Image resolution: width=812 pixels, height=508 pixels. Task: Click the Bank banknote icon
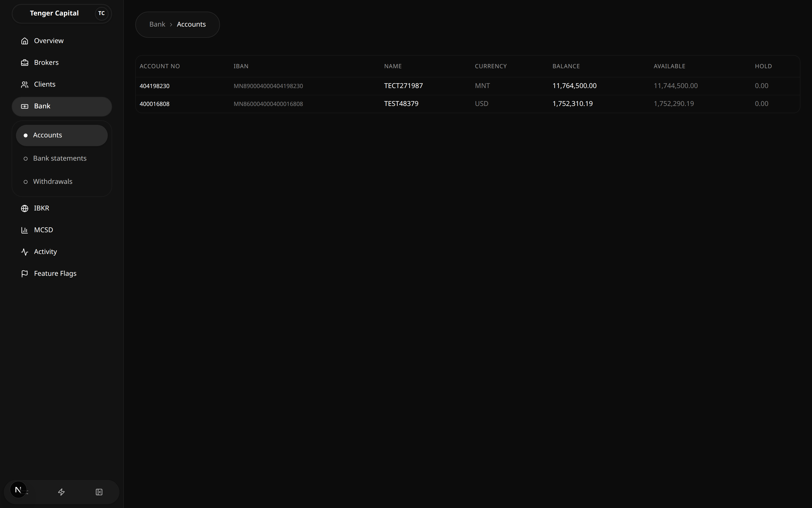click(24, 106)
